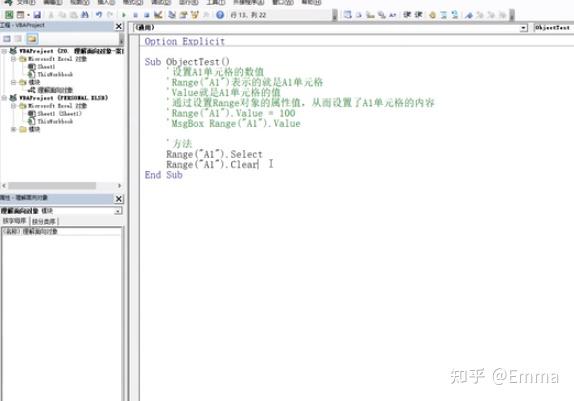Click the project panel scroll right arrow
The image size is (574, 401).
[x=119, y=186]
